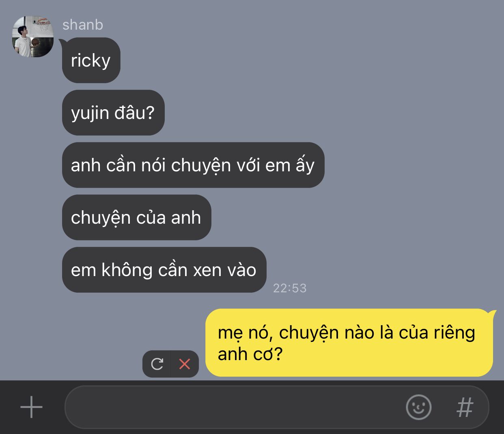504x434 pixels.
Task: Tap the word 'riêng' in yellow bubble
Action: (x=454, y=333)
